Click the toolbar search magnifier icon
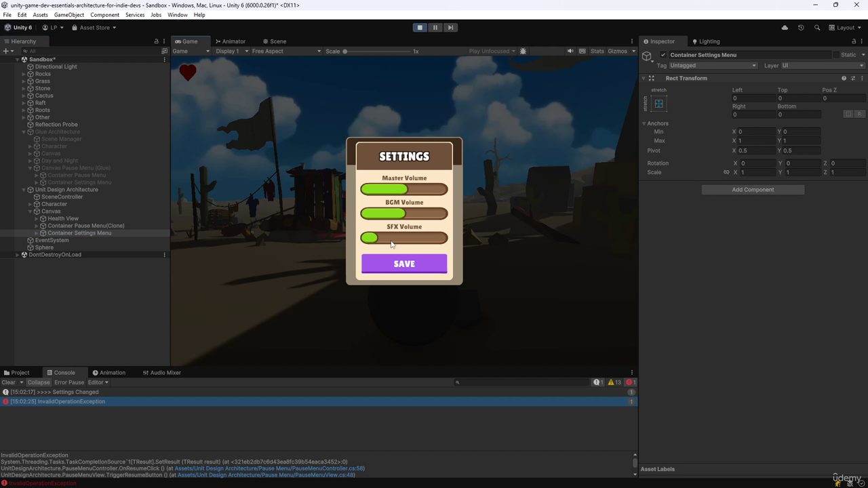 [817, 28]
